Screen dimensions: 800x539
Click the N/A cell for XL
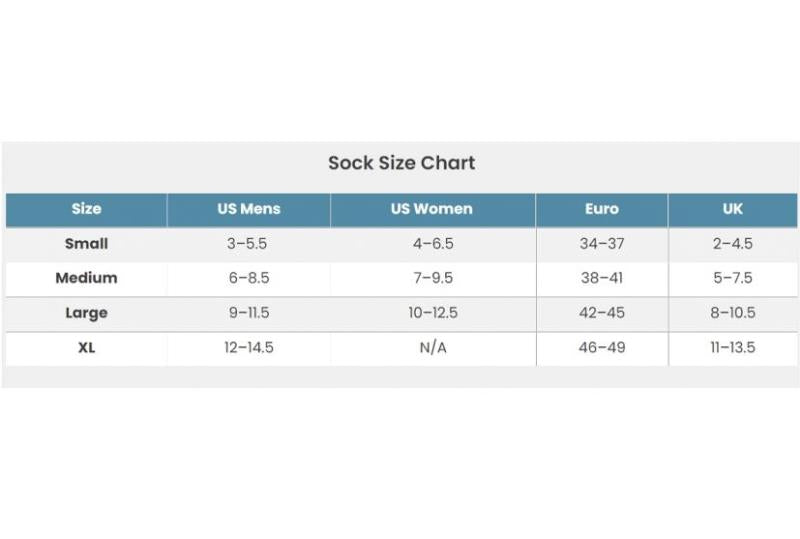pos(432,348)
